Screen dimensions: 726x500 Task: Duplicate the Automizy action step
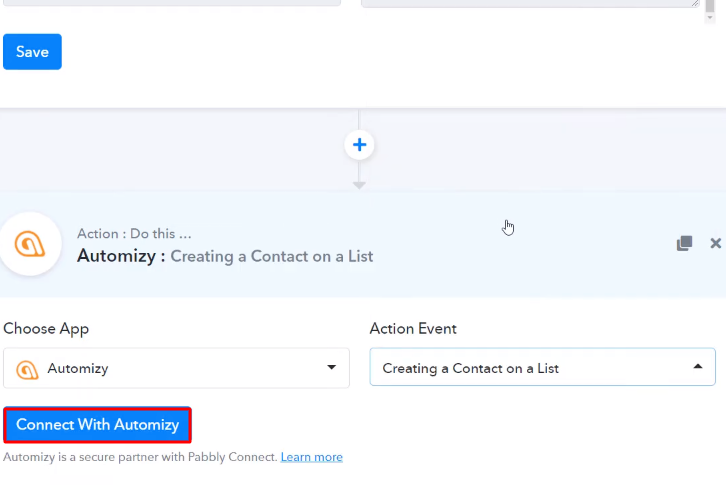coord(684,243)
